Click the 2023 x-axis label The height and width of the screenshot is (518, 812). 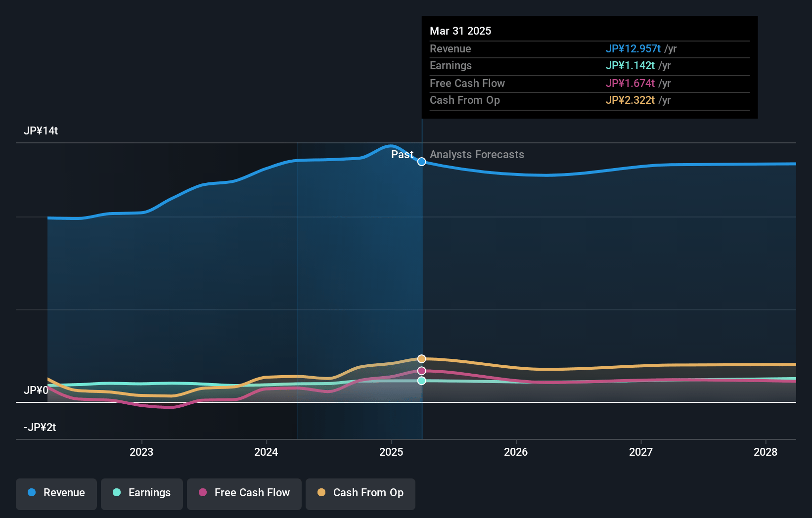click(x=141, y=452)
